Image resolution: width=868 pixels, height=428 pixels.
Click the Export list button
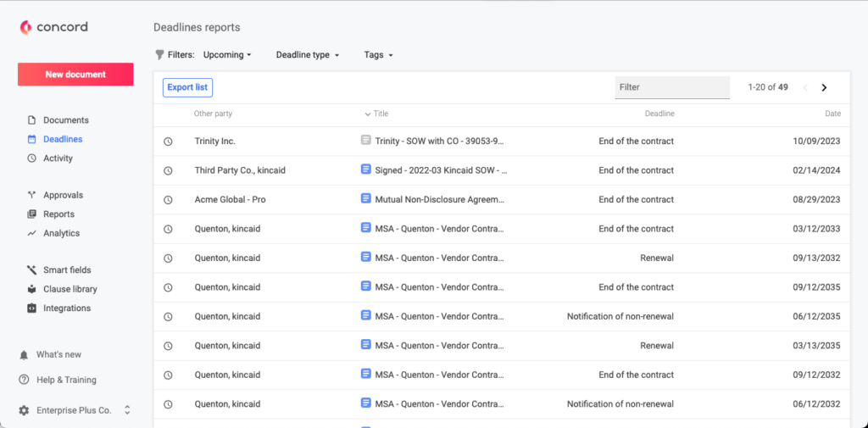point(187,87)
